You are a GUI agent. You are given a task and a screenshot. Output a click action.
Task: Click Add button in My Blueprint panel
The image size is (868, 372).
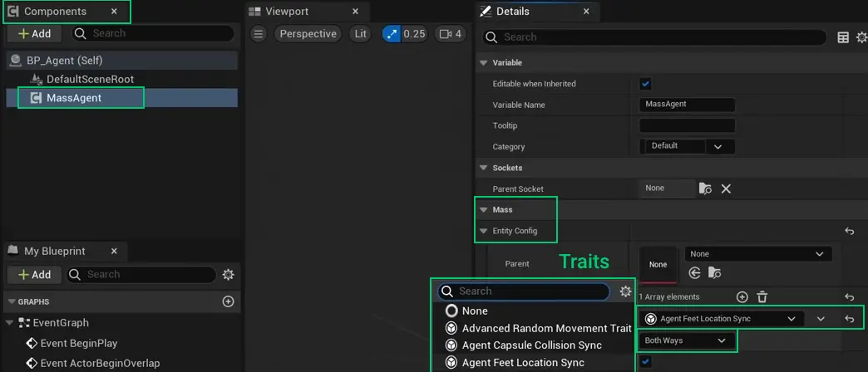(34, 275)
